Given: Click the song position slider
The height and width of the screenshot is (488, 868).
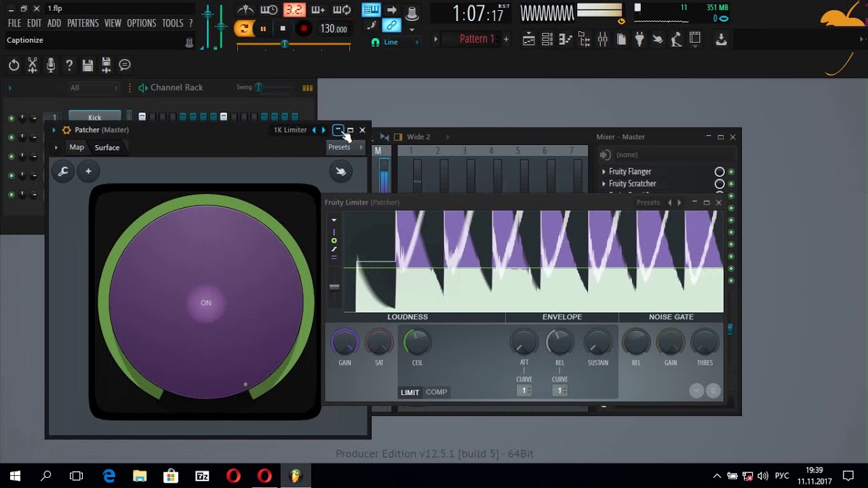Looking at the screenshot, I should point(294,44).
